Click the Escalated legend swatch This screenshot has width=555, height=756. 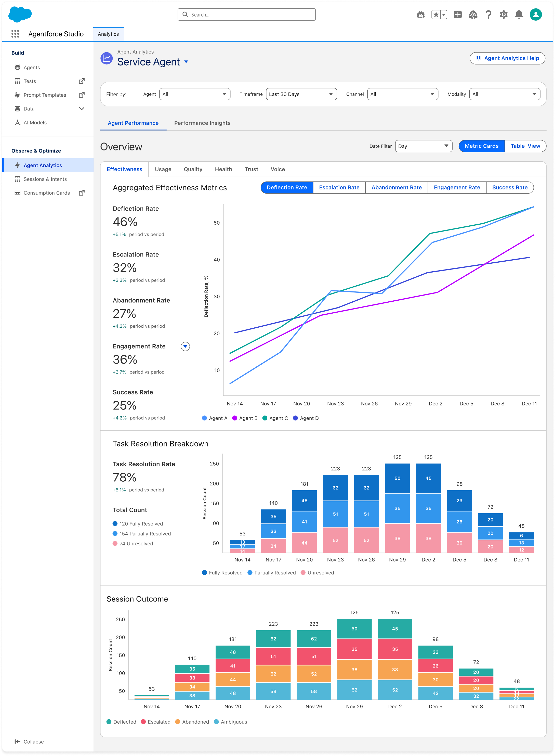(x=143, y=721)
